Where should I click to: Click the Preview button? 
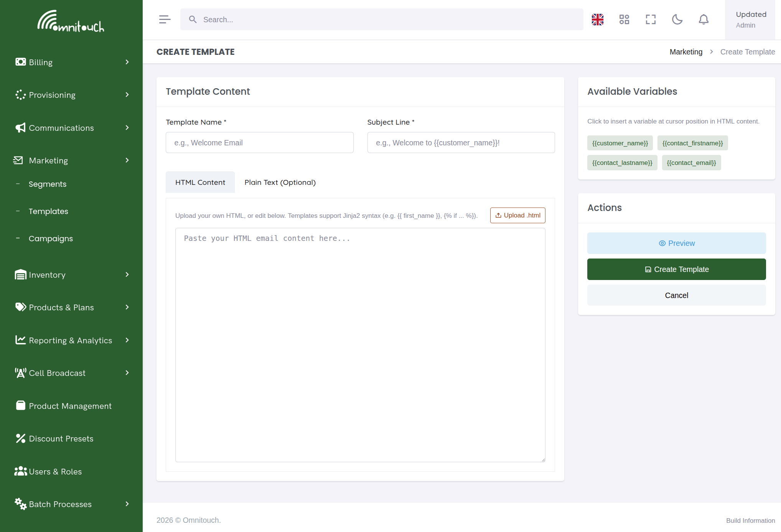pos(676,243)
